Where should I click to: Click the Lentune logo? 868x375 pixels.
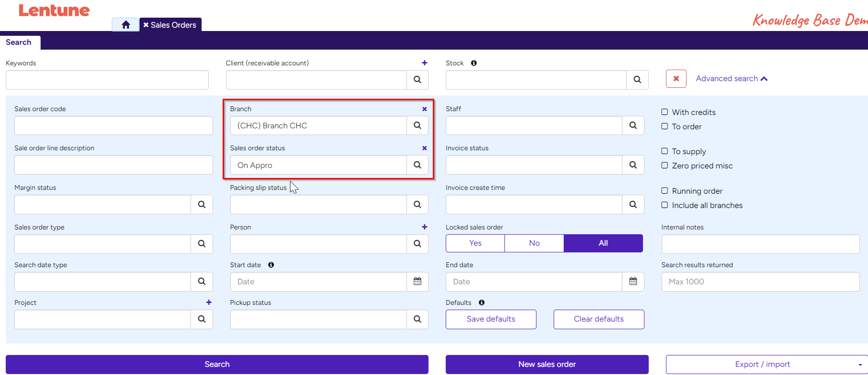(54, 10)
